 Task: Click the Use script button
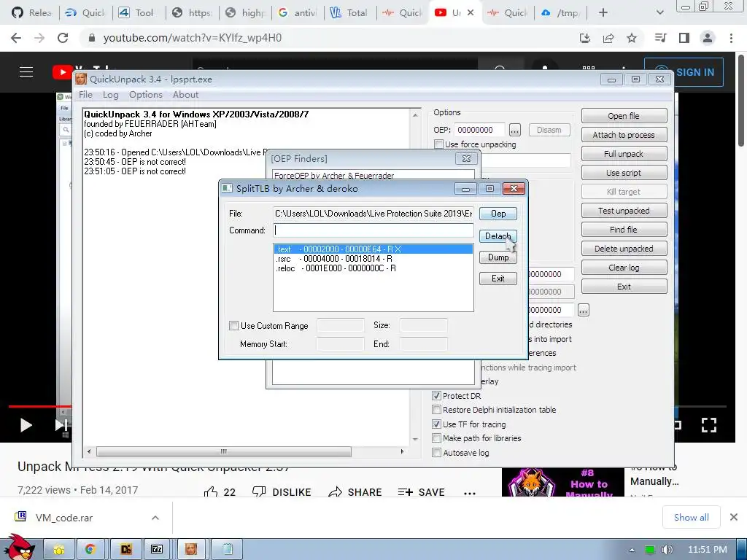[x=624, y=173]
